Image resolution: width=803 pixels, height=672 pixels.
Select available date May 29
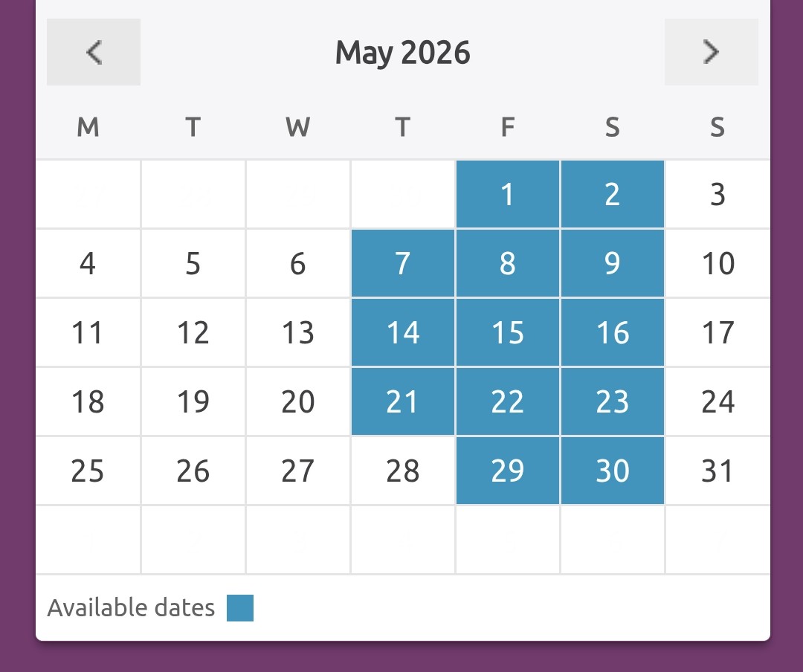(507, 471)
